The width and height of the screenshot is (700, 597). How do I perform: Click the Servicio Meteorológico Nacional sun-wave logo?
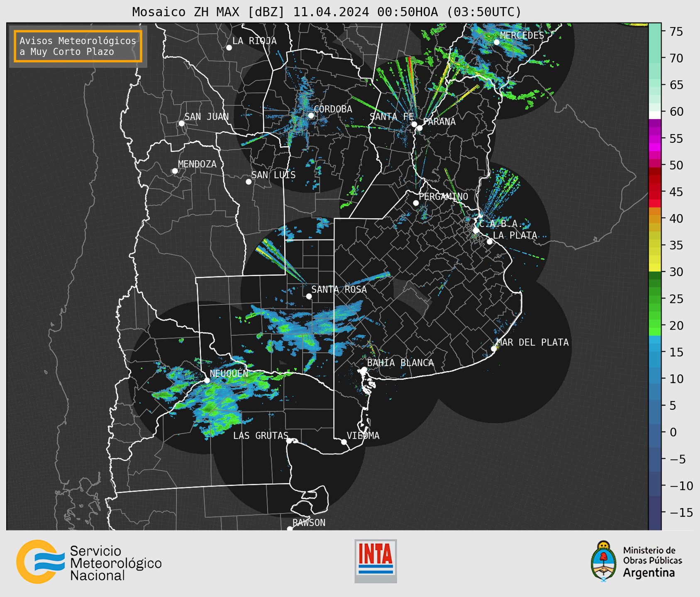[x=40, y=562]
